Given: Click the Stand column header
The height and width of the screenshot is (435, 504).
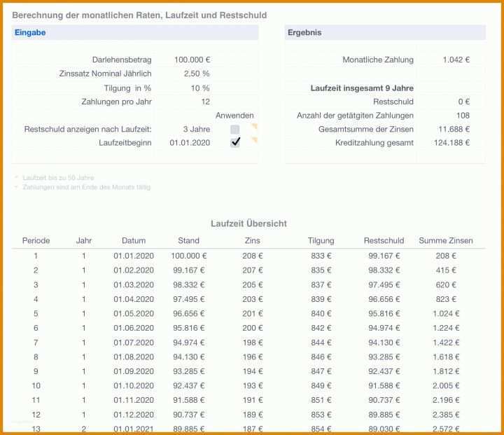Looking at the screenshot, I should pos(189,241).
